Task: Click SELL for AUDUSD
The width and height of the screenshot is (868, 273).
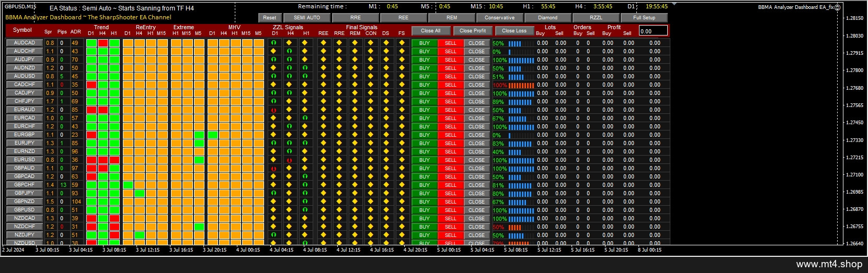Action: [x=451, y=76]
